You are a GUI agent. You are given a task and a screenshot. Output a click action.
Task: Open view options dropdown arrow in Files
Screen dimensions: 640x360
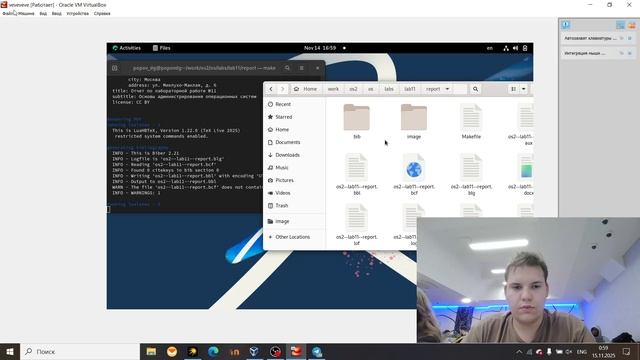click(523, 89)
